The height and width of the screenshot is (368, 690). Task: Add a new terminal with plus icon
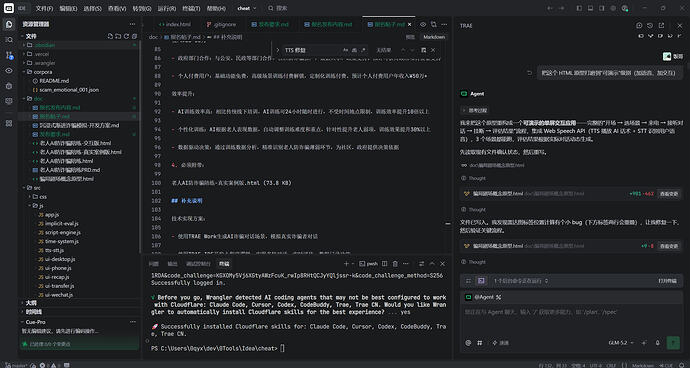(x=346, y=264)
